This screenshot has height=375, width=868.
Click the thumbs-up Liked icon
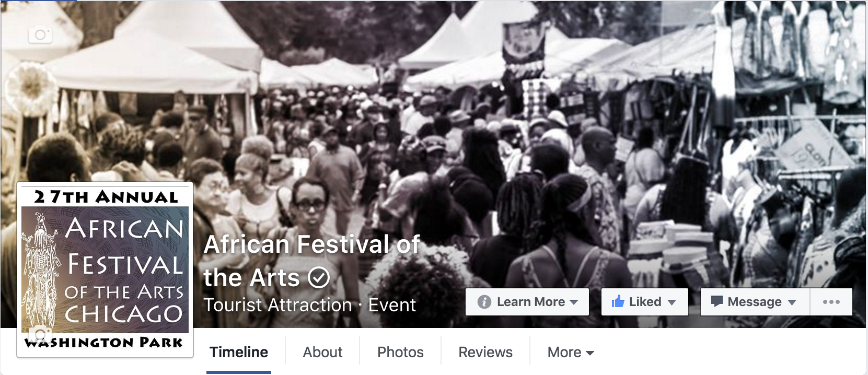[x=618, y=301]
